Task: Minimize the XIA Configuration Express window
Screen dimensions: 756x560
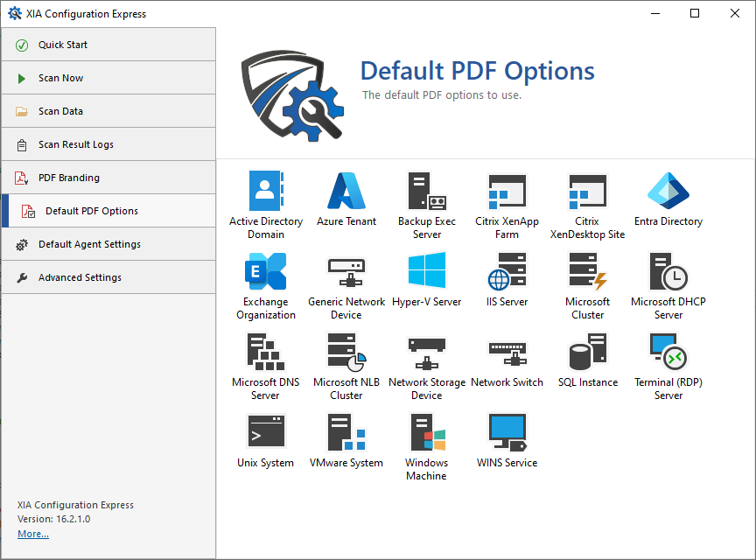Action: point(655,13)
